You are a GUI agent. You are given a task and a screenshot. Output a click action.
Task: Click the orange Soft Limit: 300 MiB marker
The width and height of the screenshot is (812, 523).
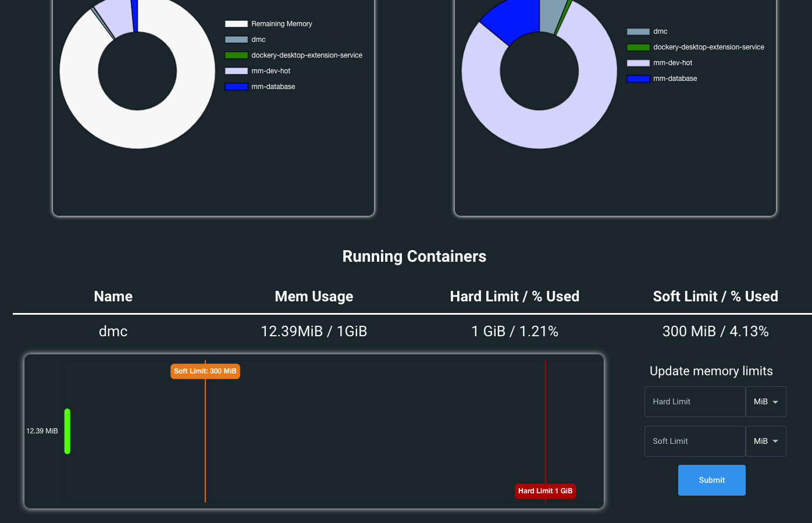[205, 371]
